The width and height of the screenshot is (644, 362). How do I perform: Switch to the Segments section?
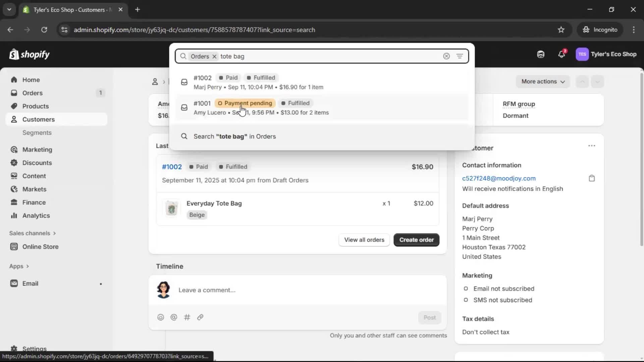[37, 133]
